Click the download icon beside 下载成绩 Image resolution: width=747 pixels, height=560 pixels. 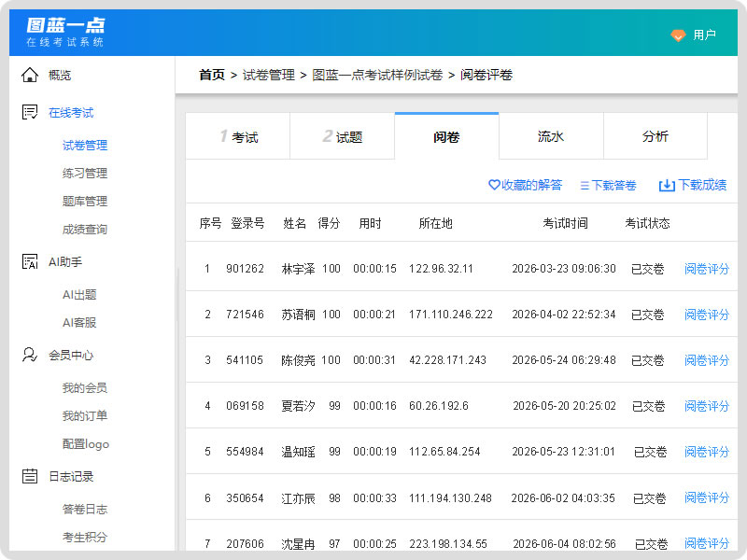coord(667,185)
